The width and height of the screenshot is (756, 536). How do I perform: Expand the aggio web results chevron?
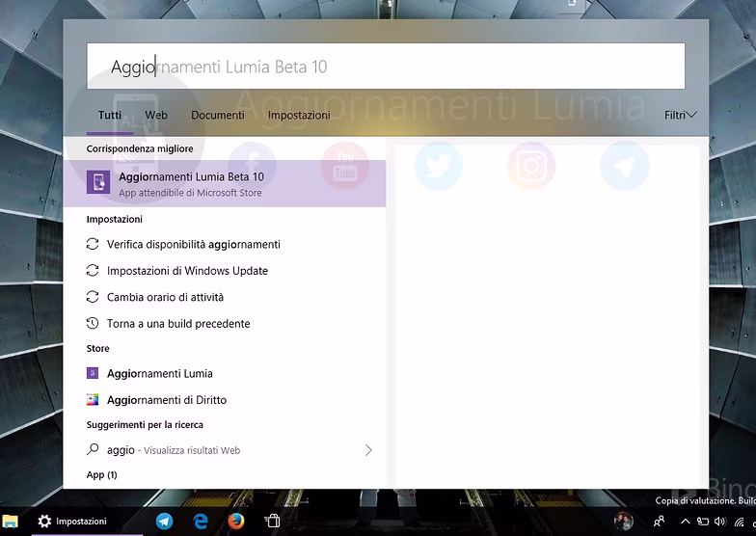pyautogui.click(x=368, y=449)
